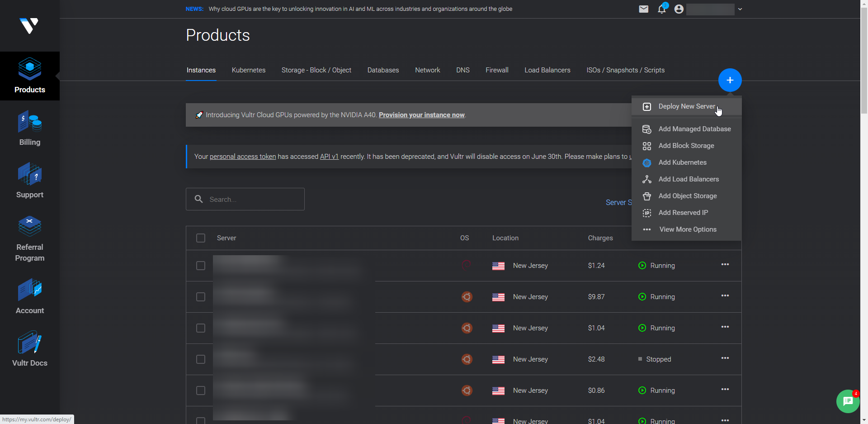Select the Stopped server's checkbox
The image size is (868, 424).
coord(201,359)
